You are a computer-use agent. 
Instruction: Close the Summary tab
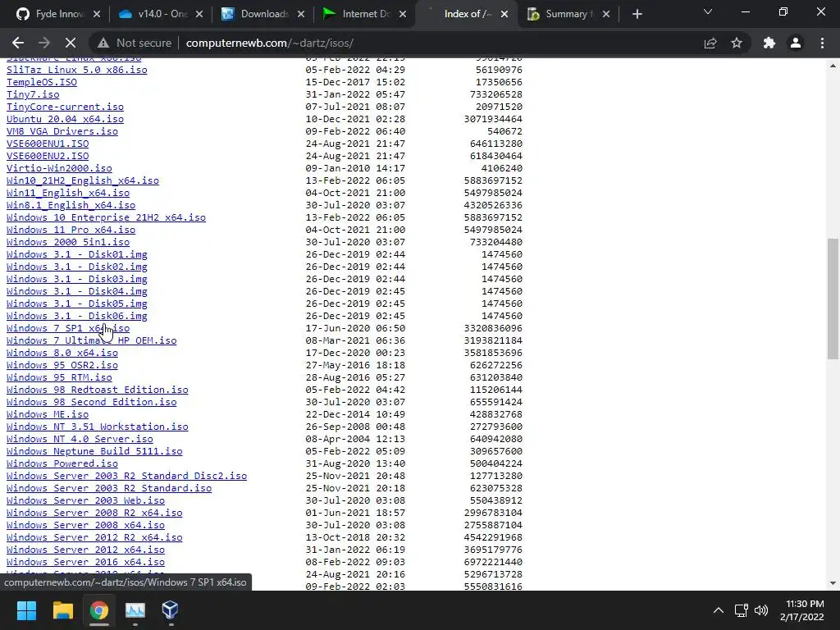[x=606, y=14]
